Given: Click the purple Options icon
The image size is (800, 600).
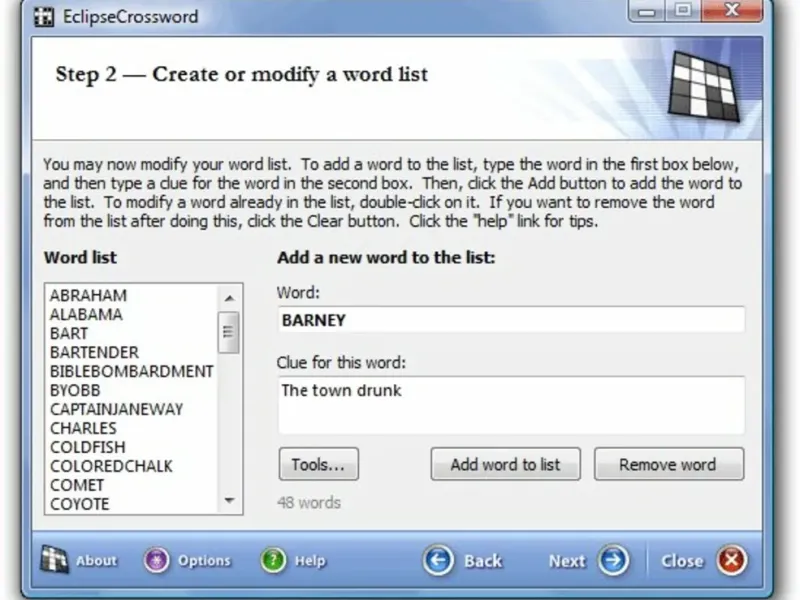Looking at the screenshot, I should click(156, 560).
